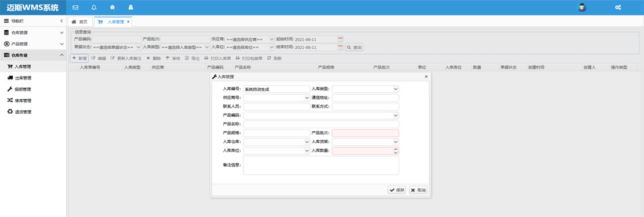
Task: Click the 联系人员 field in dialog
Action: point(276,106)
